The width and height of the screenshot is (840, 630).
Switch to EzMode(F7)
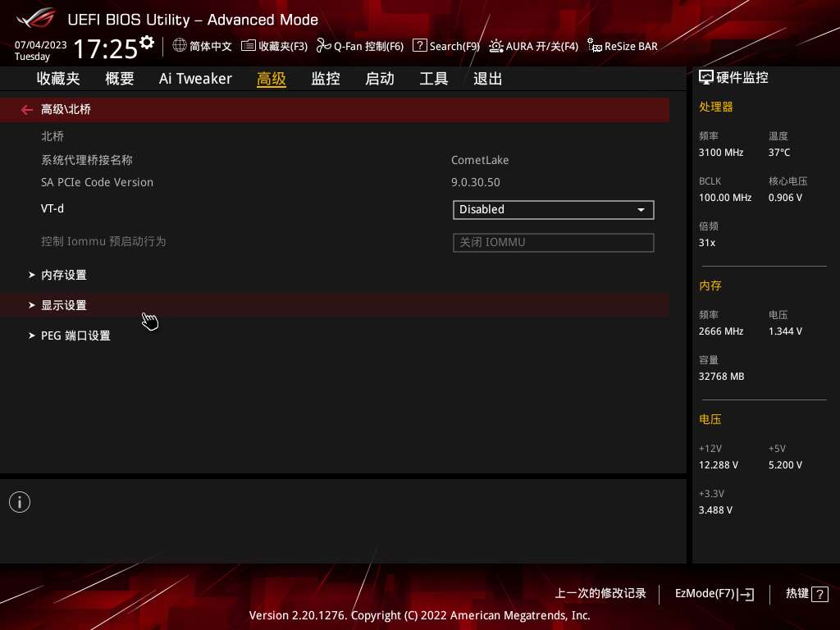click(x=705, y=594)
